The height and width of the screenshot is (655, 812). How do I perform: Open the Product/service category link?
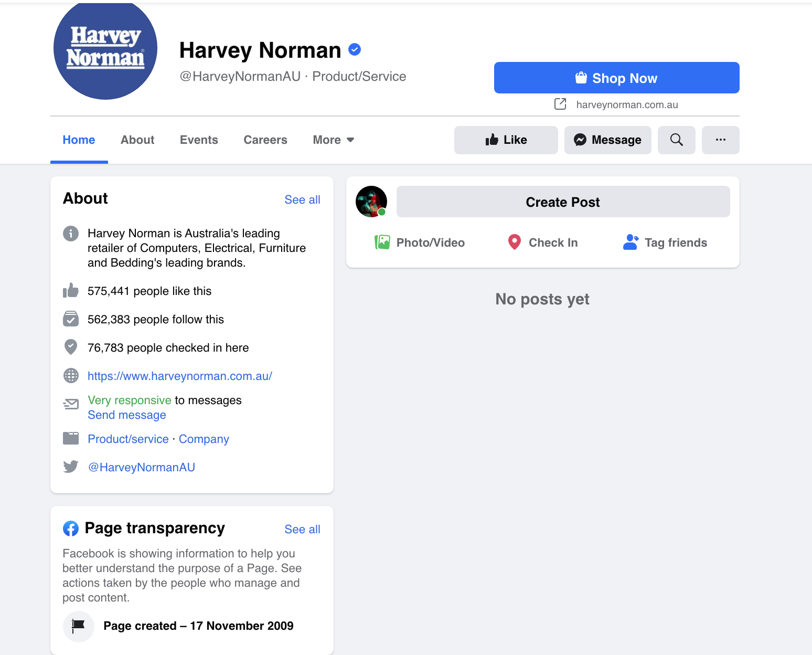point(128,439)
